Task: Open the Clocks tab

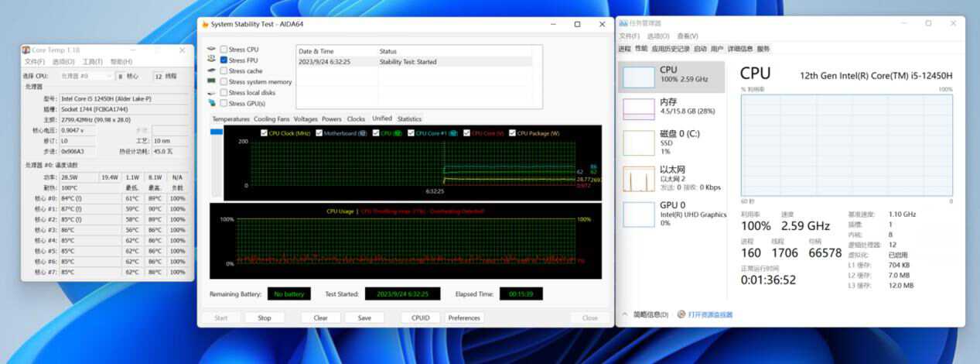Action: 356,118
